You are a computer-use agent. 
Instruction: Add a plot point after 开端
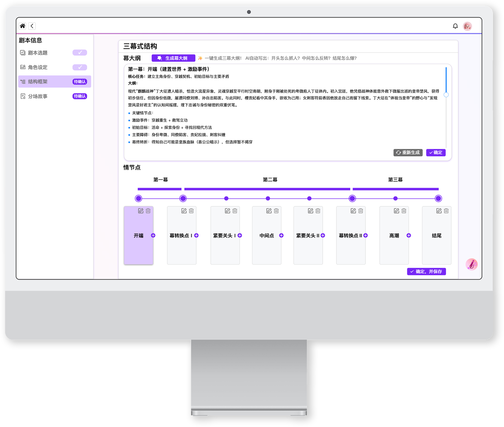153,235
